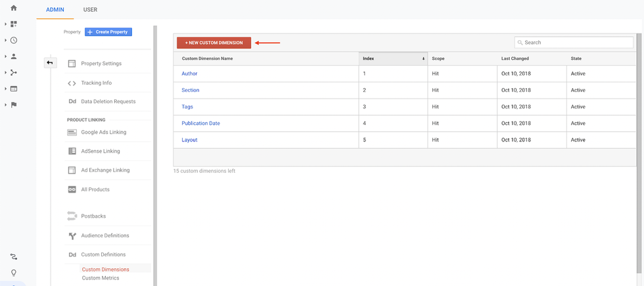Open the Author custom dimension link
644x286 pixels.
click(x=189, y=74)
